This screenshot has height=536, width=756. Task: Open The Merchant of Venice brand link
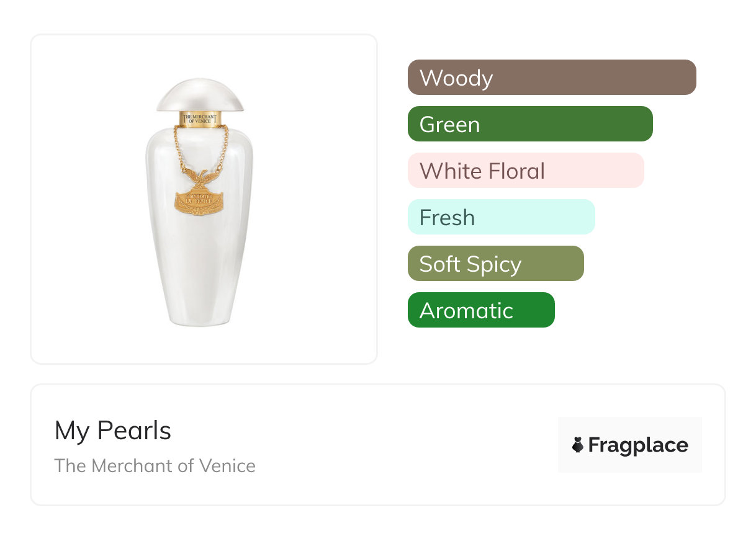[x=155, y=465]
